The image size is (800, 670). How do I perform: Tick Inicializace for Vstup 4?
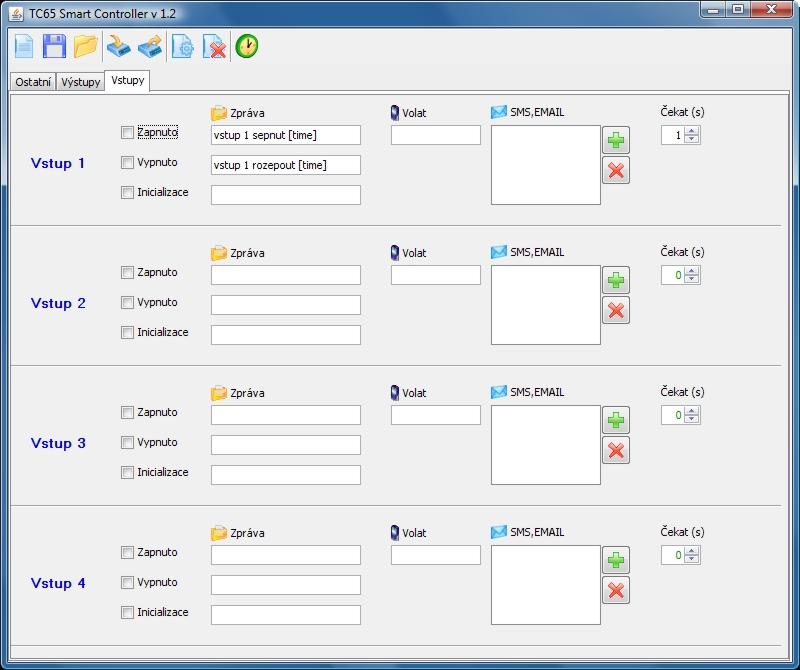tap(127, 612)
